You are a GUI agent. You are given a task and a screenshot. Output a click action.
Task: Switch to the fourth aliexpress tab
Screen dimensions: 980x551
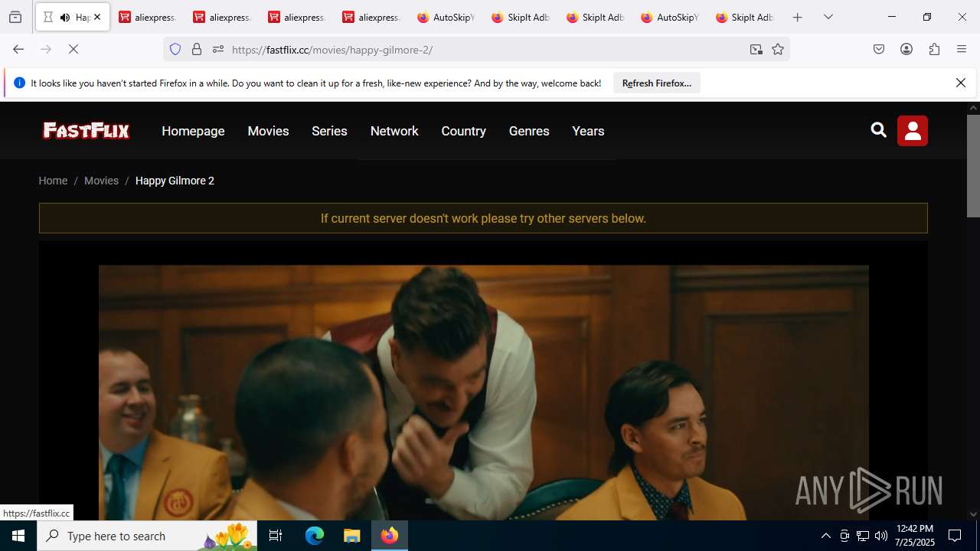[x=371, y=17]
